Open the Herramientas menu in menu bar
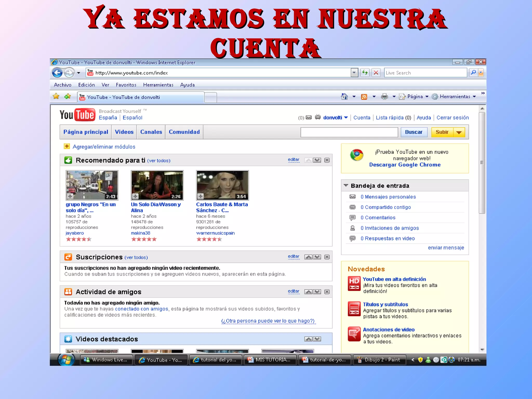This screenshot has height=399, width=532. pos(158,85)
